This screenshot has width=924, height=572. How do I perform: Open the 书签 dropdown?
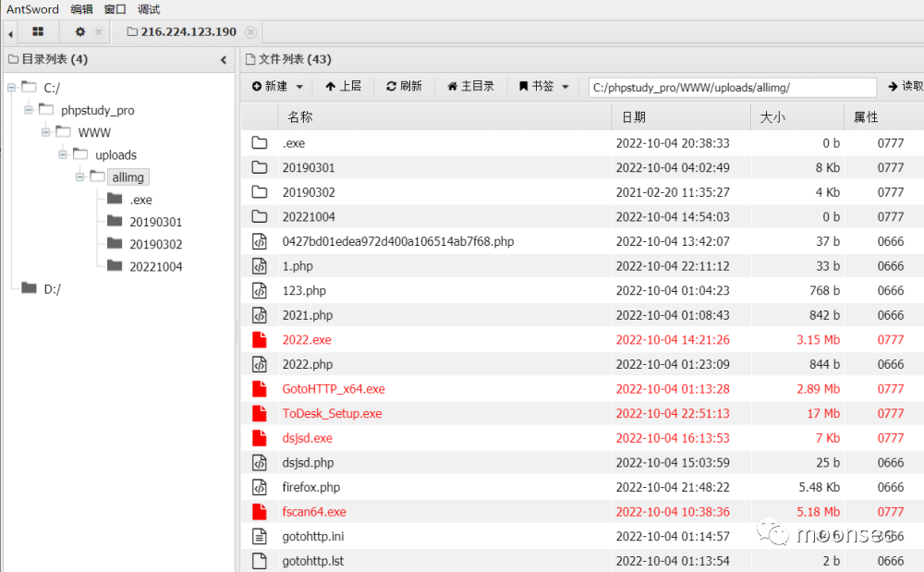[x=543, y=87]
